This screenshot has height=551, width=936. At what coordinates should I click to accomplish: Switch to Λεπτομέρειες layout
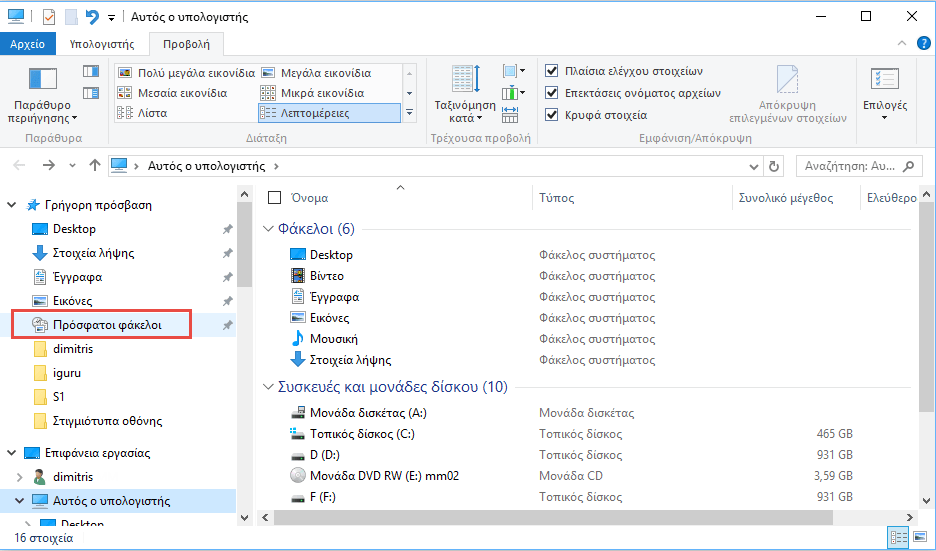point(329,113)
